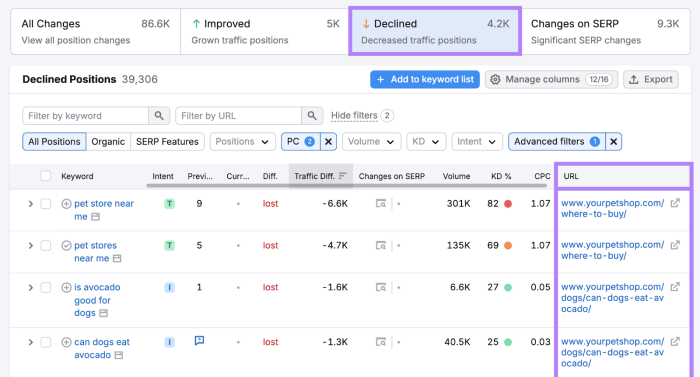Screen dimensions: 700x377
Task: Open the Volume dropdown filter
Action: [x=371, y=142]
